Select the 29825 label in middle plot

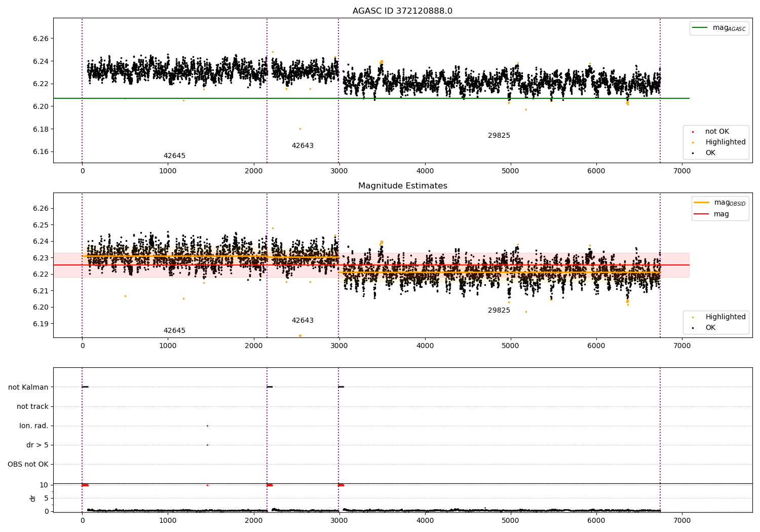tap(499, 311)
